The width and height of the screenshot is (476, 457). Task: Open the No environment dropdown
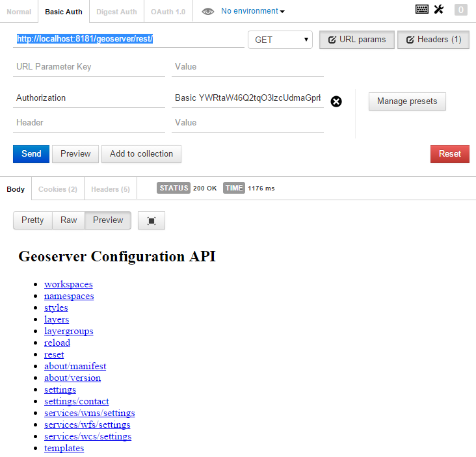[x=252, y=11]
